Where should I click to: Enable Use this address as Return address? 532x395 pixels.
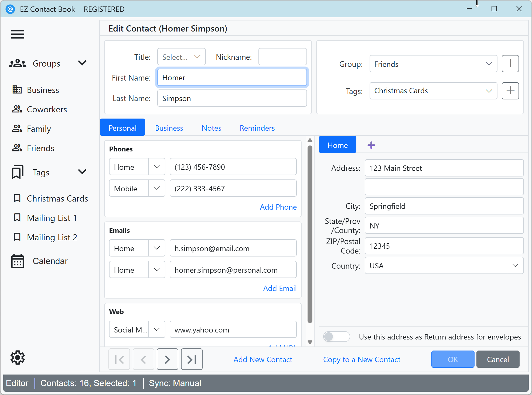336,337
